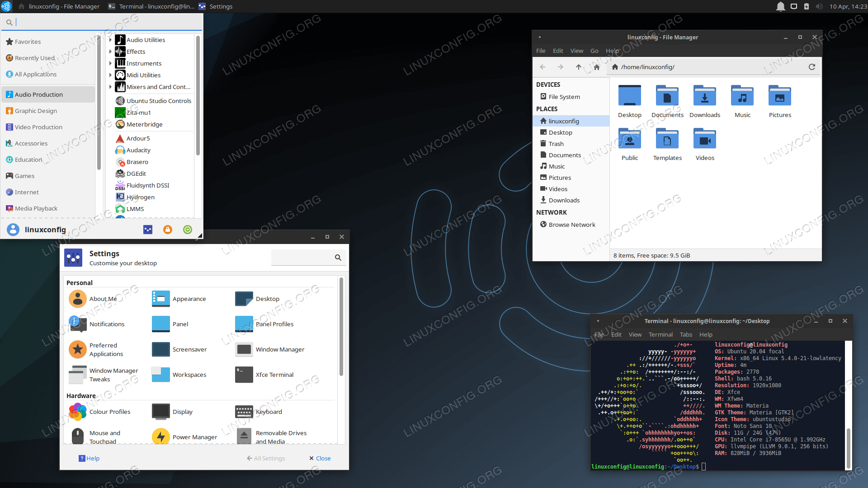
Task: Go to parent folder in File Manager
Action: [x=579, y=67]
